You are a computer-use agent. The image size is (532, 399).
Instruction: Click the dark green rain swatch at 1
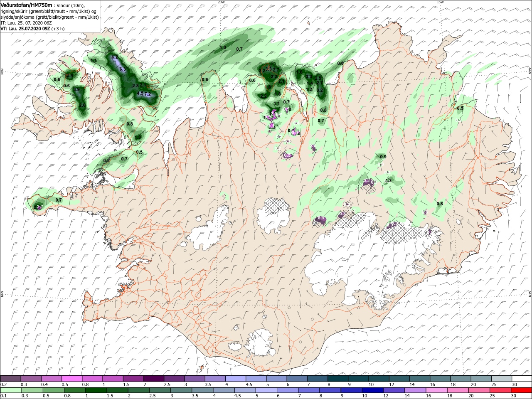click(x=96, y=390)
